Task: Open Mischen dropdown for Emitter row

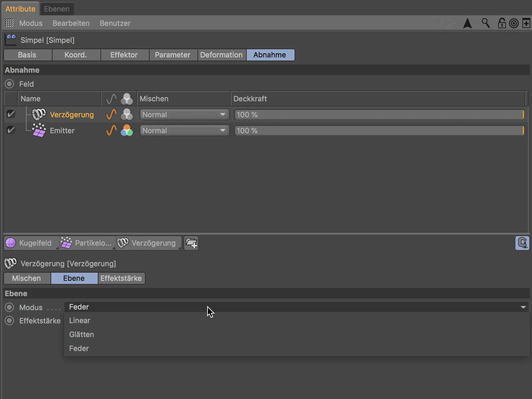Action: tap(185, 130)
